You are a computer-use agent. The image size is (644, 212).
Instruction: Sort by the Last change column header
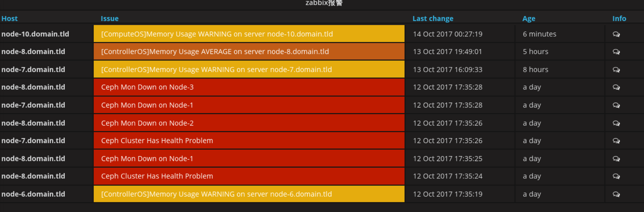click(433, 19)
